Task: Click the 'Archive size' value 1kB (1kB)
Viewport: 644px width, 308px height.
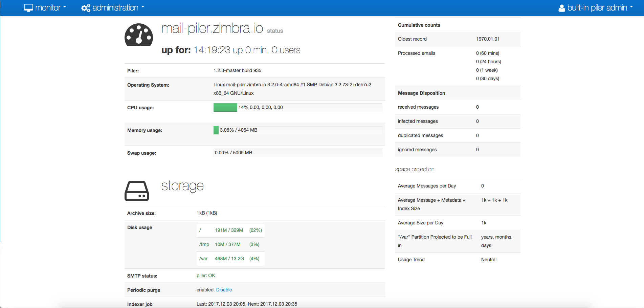Action: coord(207,213)
